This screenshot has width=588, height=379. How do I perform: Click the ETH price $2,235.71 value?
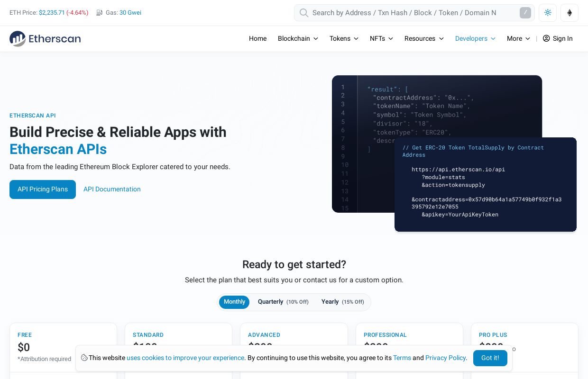tap(52, 13)
